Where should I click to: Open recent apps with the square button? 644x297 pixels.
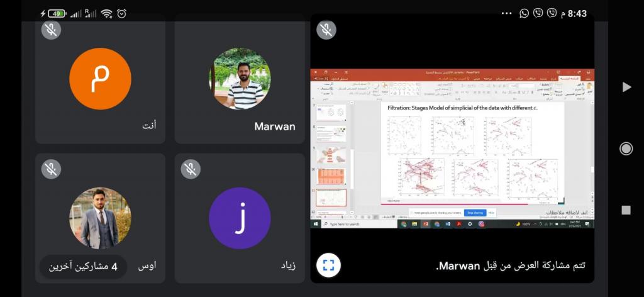(626, 210)
